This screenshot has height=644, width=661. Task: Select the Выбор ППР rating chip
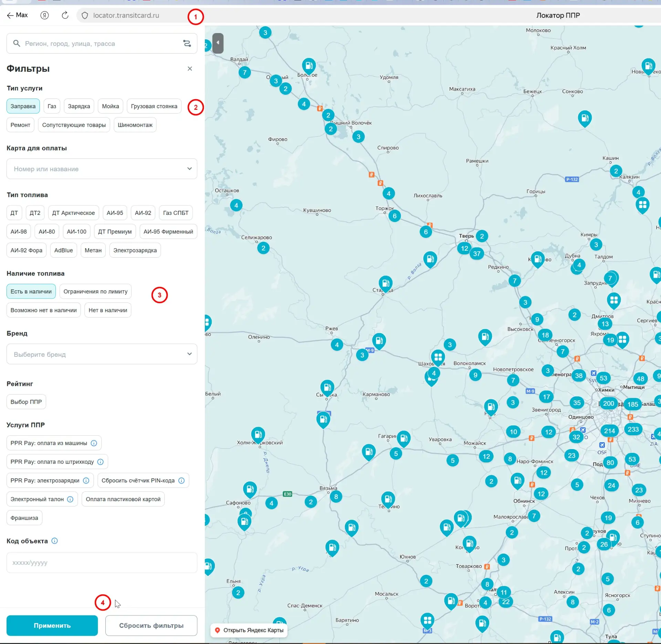[x=26, y=402]
